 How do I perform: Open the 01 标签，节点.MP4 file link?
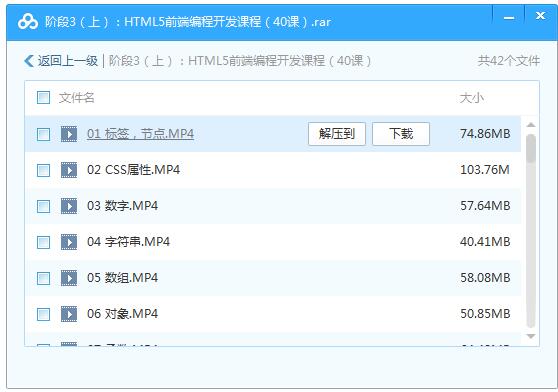[x=140, y=134]
